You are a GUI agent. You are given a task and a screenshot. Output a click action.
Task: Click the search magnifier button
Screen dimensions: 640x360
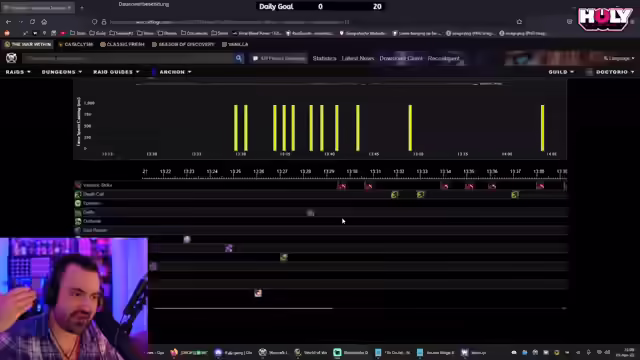point(239,58)
